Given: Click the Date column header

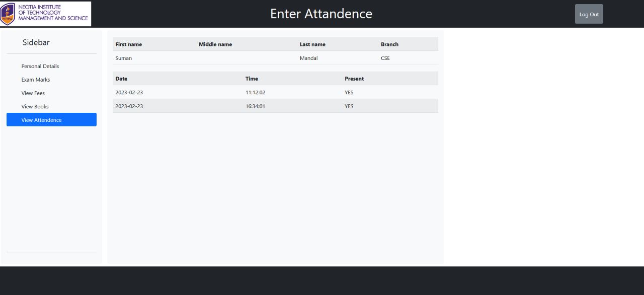Looking at the screenshot, I should 121,79.
